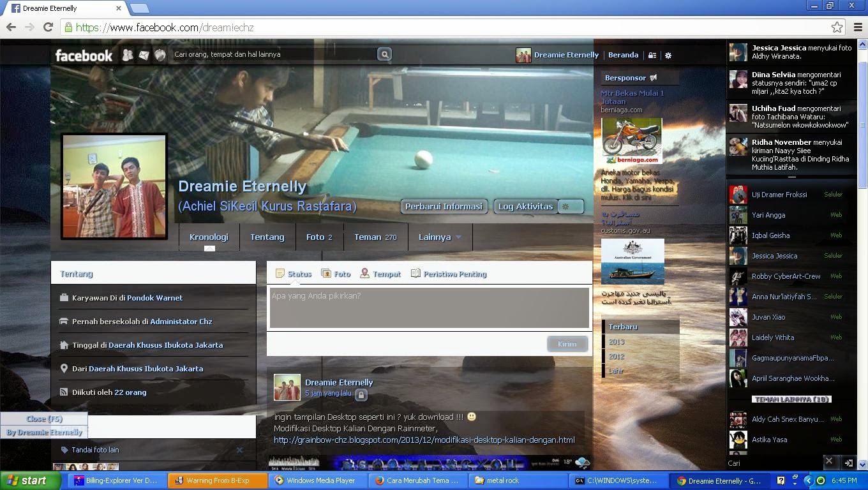Open the grainbow-chz.blogspot.com post link
The width and height of the screenshot is (868, 490).
(x=424, y=440)
